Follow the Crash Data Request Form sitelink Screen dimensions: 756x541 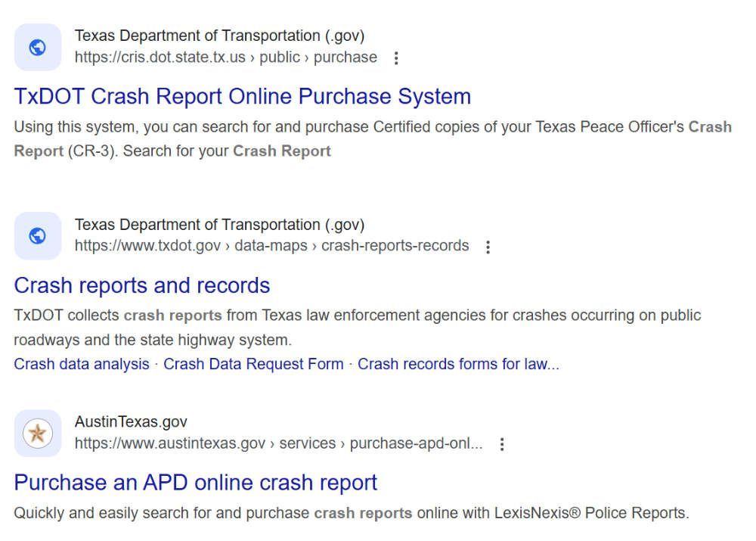(x=253, y=364)
